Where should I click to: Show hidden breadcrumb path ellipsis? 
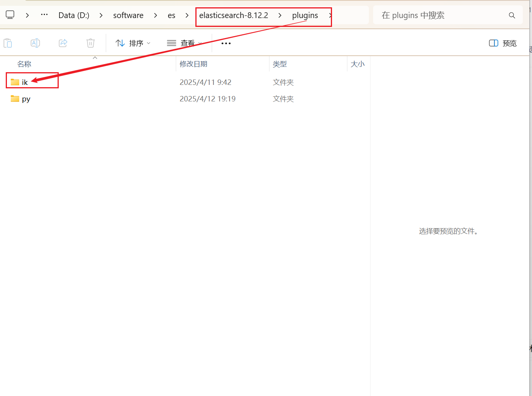click(x=45, y=15)
